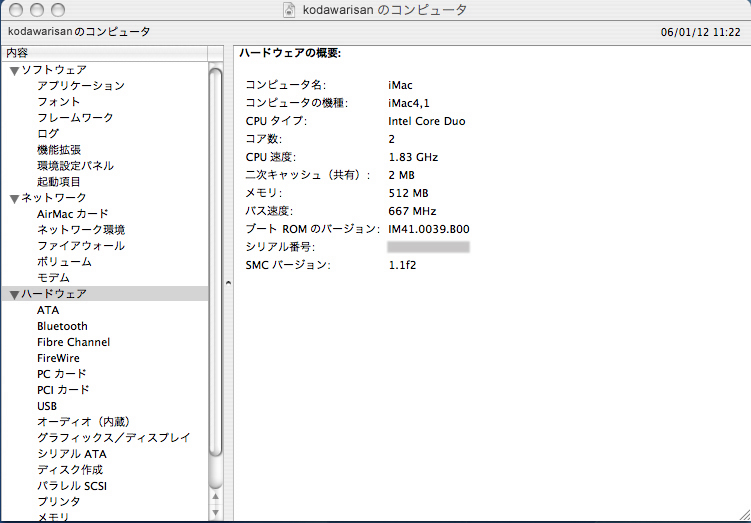Select Bluetooth in the hardware list
The height and width of the screenshot is (523, 751).
pyautogui.click(x=62, y=326)
